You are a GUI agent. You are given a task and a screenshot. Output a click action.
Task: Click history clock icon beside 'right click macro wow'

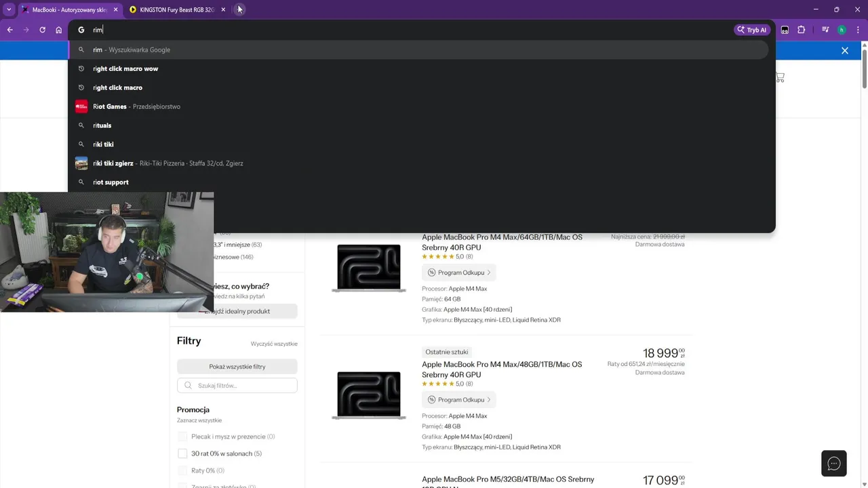coord(81,68)
